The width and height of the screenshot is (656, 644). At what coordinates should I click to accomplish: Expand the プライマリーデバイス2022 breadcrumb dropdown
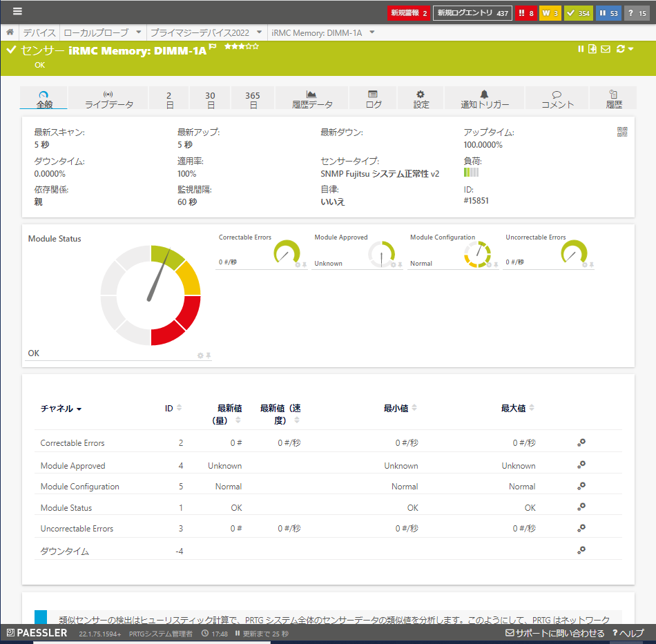pyautogui.click(x=260, y=32)
